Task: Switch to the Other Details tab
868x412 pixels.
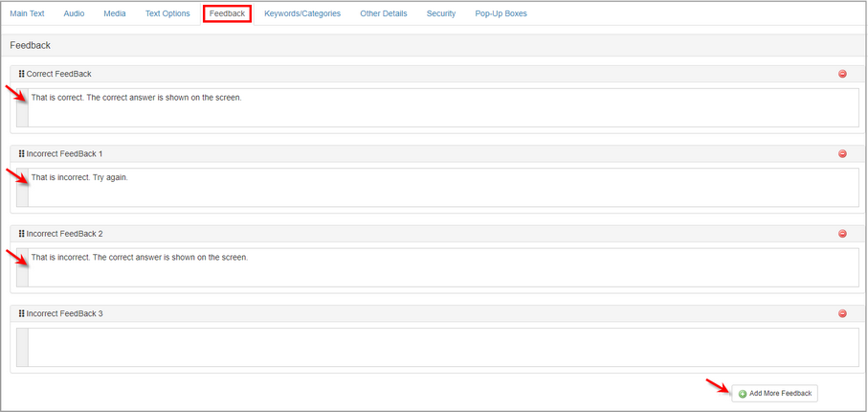Action: pyautogui.click(x=383, y=13)
